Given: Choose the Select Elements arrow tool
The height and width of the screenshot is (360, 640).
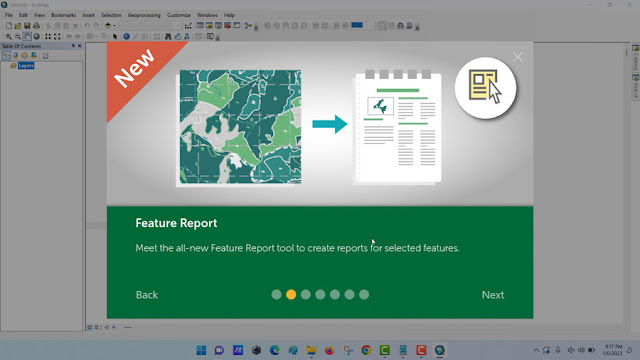Looking at the screenshot, I should tap(115, 36).
